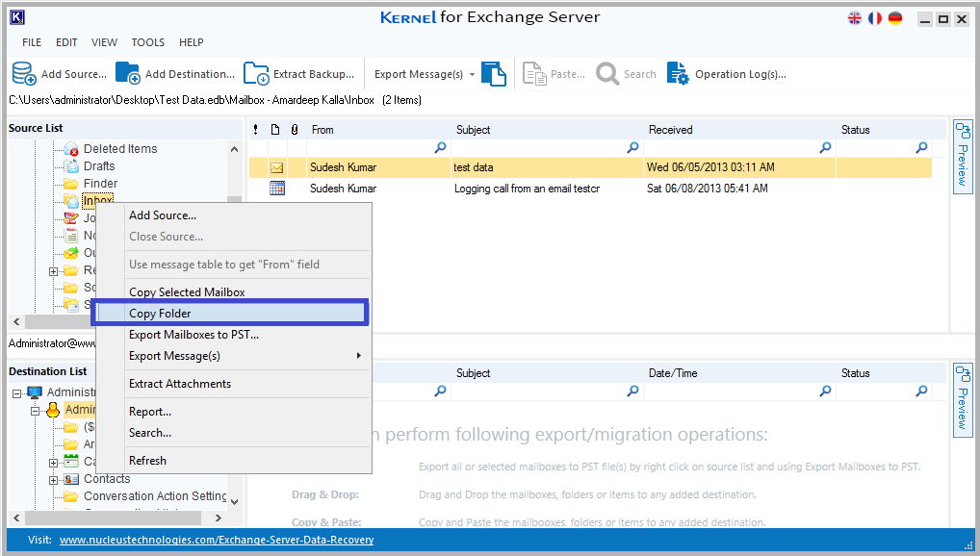Open the destination Preview side panel
This screenshot has height=556, width=980.
pyautogui.click(x=963, y=400)
